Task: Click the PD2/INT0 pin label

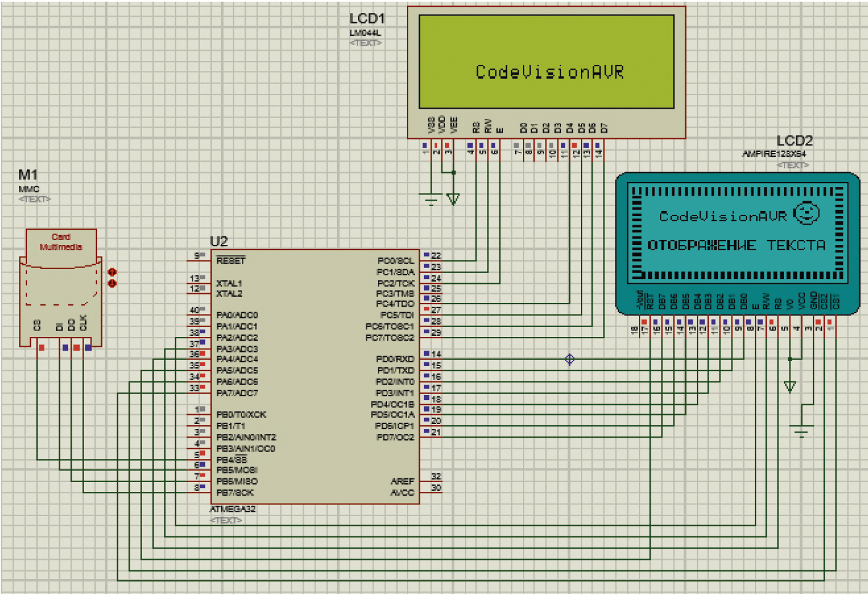Action: click(394, 382)
